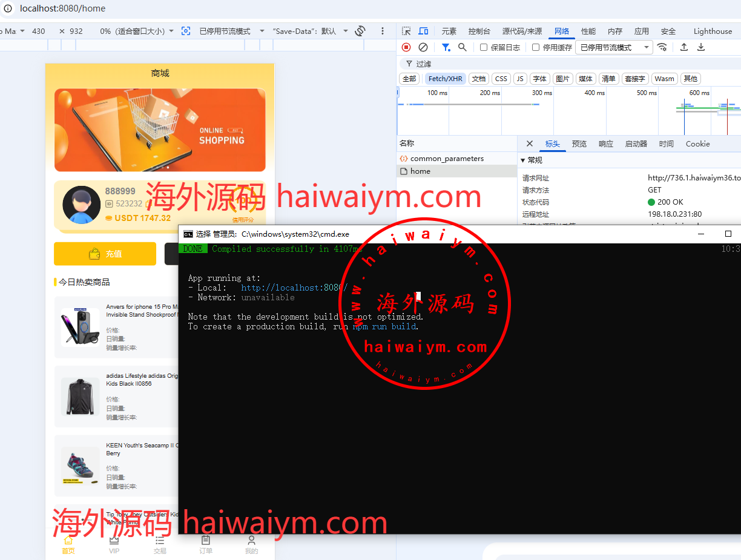
Task: Switch to the 性能 DevTools tab
Action: click(x=588, y=31)
